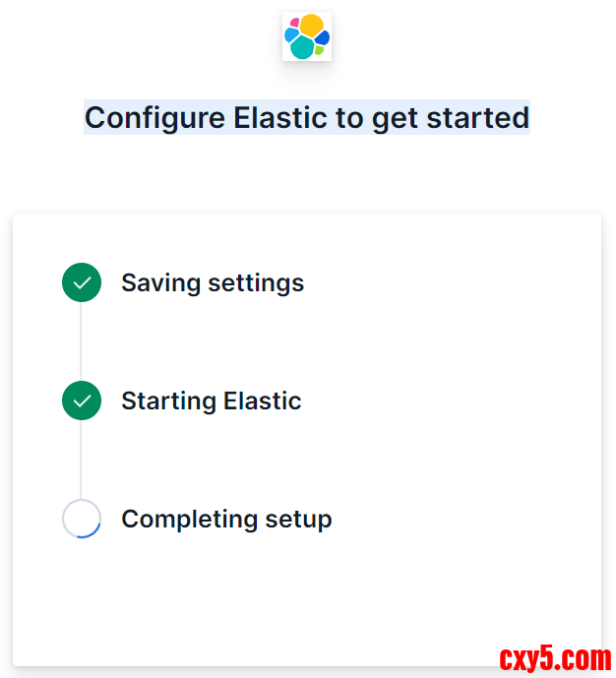This screenshot has height=678, width=616.
Task: Click the dark blue blob in Elastic logo
Action: (323, 37)
